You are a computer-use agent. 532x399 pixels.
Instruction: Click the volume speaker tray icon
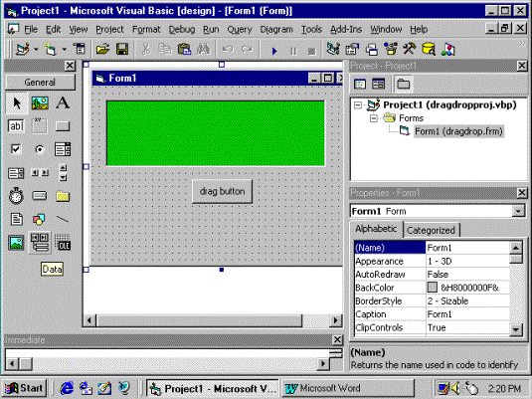pos(456,388)
